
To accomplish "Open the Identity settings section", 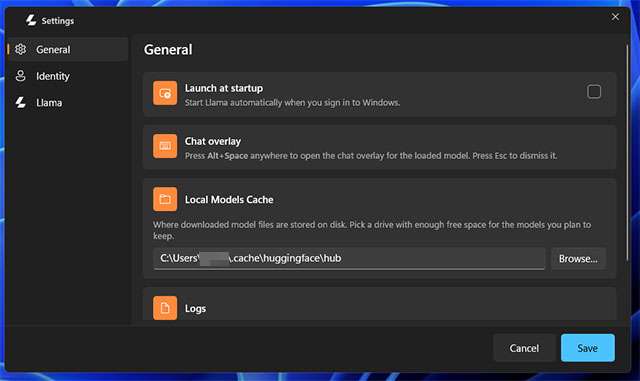I will click(x=68, y=76).
